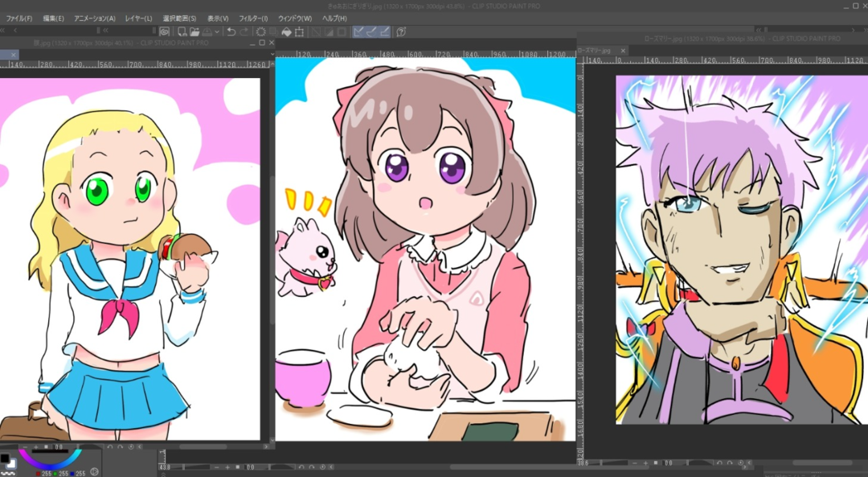The image size is (868, 477).
Task: Click the Clip Studio support question icon
Action: pyautogui.click(x=401, y=31)
